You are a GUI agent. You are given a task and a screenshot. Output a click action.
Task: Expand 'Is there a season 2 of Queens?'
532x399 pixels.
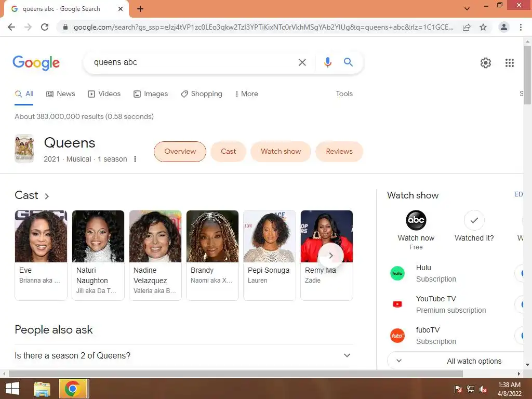click(183, 355)
